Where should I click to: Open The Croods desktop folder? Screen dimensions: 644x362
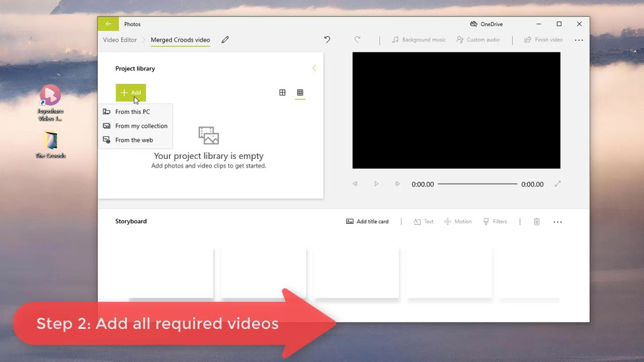click(x=50, y=145)
